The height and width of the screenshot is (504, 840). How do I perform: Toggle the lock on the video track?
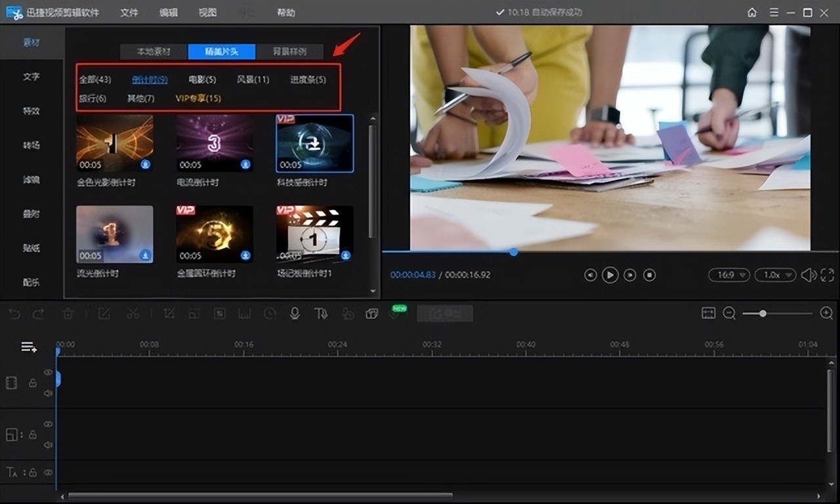[32, 383]
